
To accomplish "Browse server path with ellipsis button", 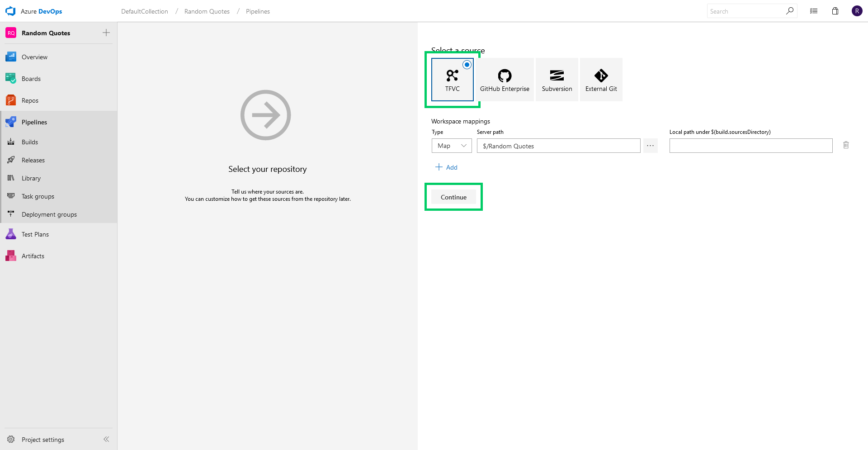I will [x=650, y=146].
